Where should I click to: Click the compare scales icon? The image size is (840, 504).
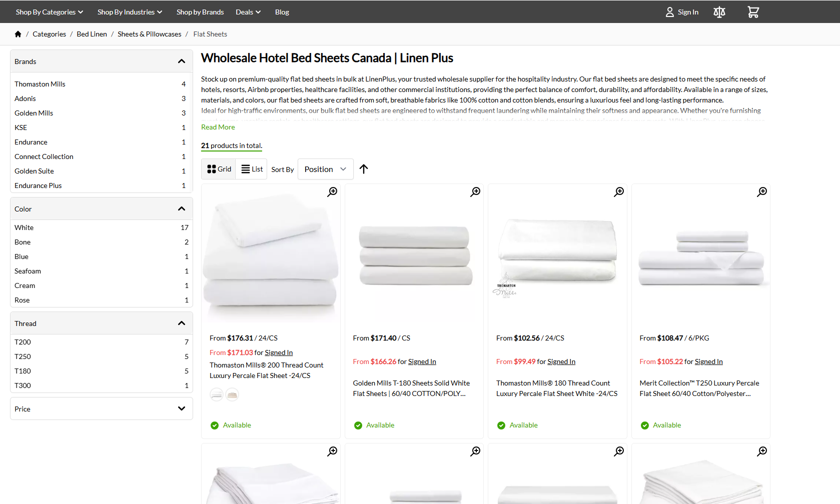point(719,12)
